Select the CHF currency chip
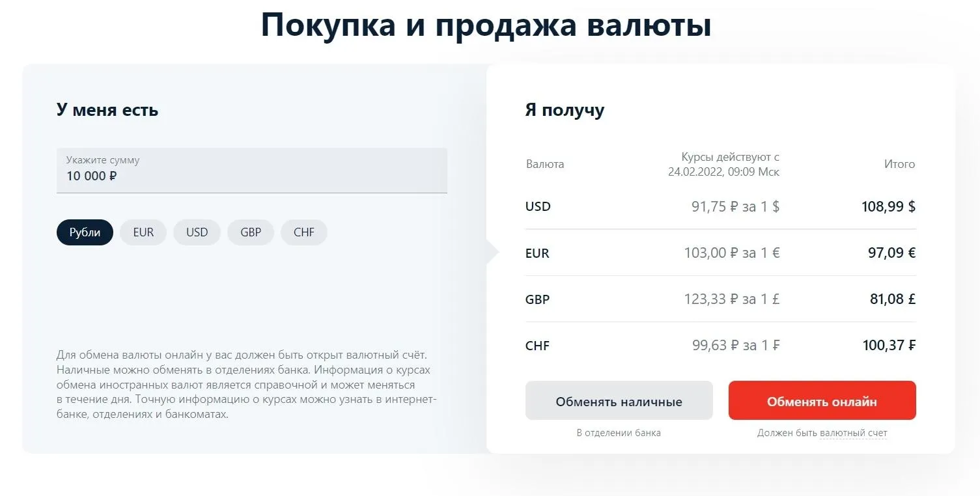Screen dimensions: 980x496 304,232
